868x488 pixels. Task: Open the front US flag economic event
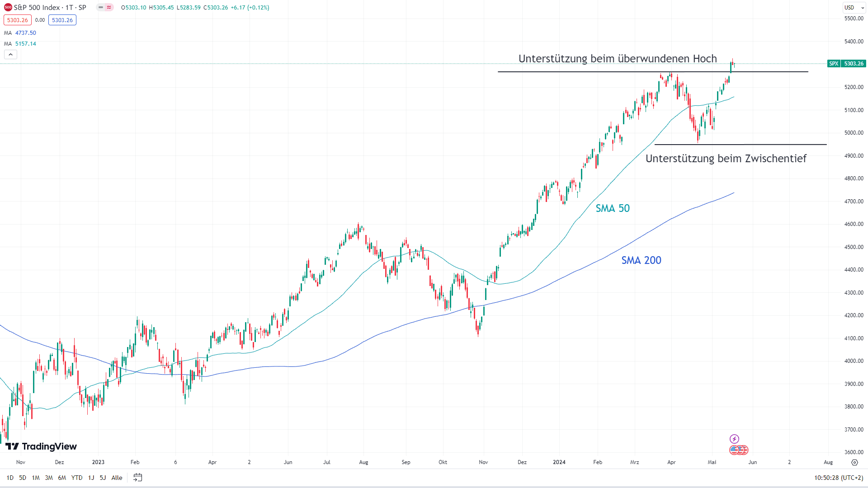pos(734,450)
